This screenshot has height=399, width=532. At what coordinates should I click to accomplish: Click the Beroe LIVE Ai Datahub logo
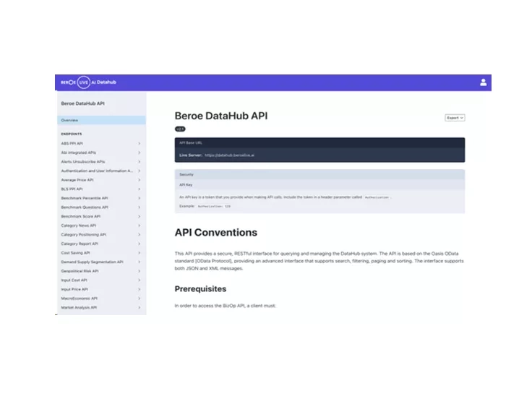click(88, 82)
